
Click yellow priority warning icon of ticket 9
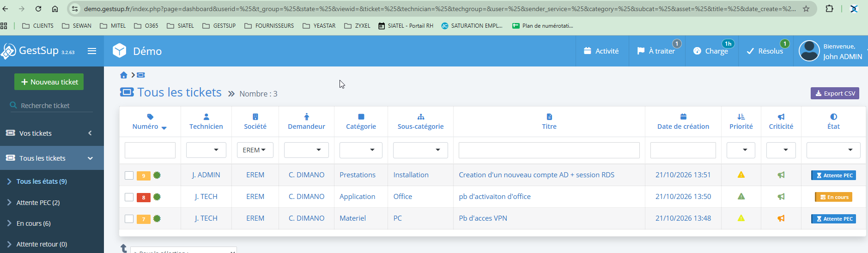(x=741, y=175)
